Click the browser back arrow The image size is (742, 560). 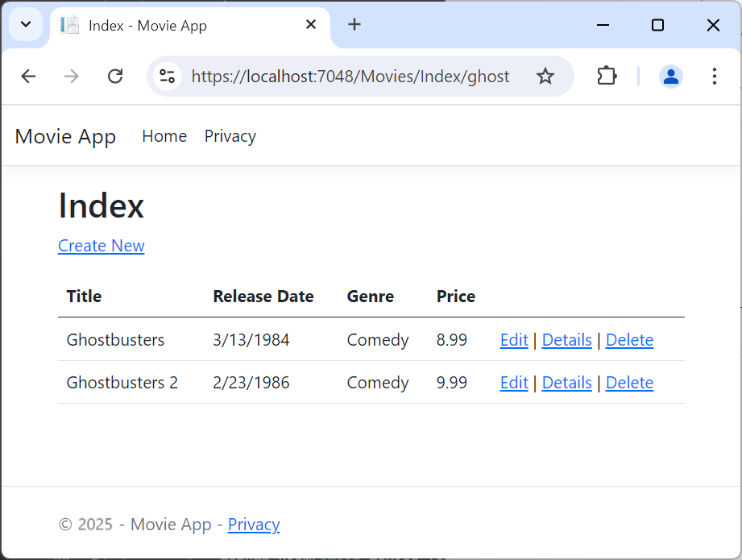coord(28,76)
